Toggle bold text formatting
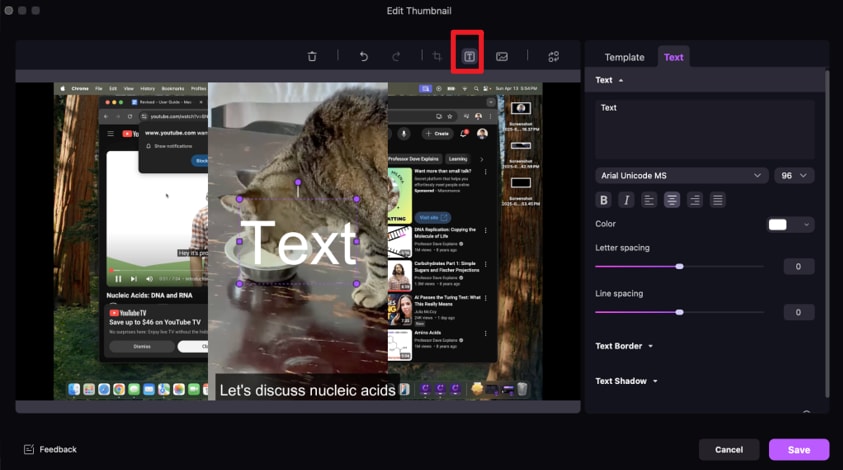This screenshot has width=843, height=470. [604, 200]
